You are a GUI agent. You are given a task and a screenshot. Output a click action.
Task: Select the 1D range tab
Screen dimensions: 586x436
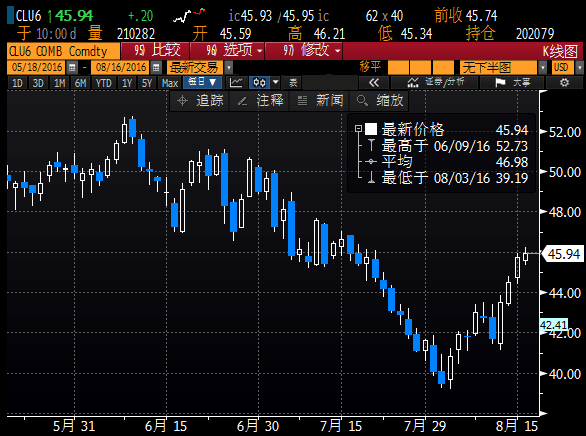point(17,83)
